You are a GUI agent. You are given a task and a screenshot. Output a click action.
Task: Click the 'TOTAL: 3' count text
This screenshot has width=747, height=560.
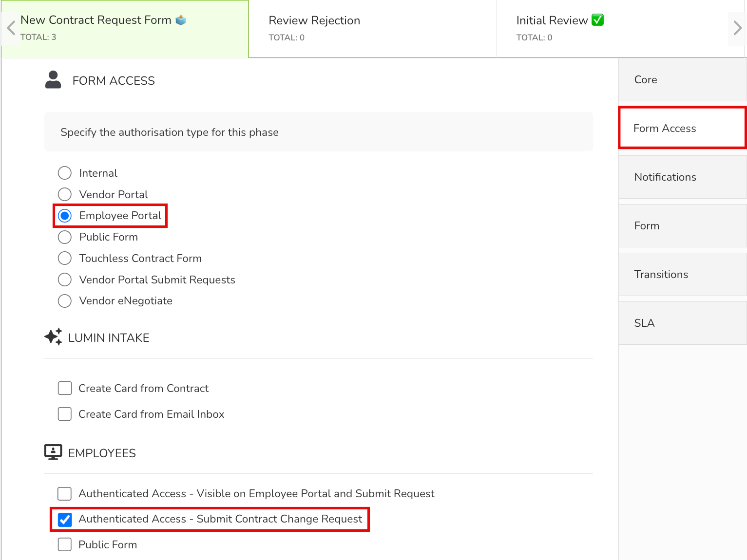point(38,37)
